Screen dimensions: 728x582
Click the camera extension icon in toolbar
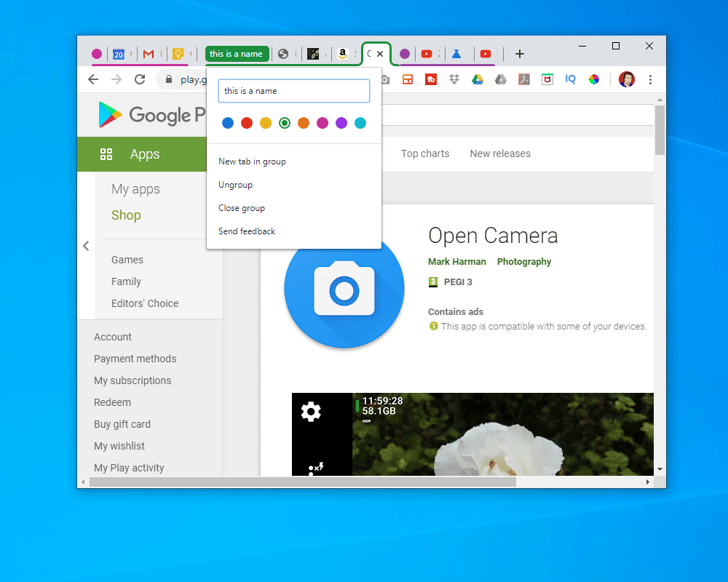tap(384, 80)
